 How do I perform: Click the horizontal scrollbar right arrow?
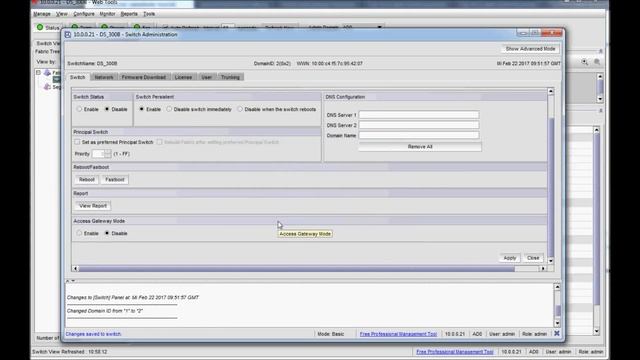543,269
